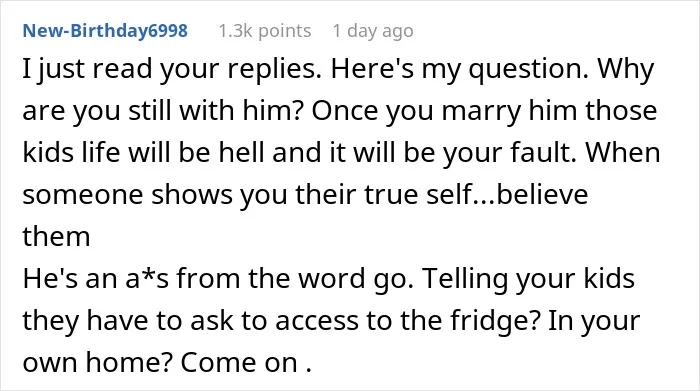700x391 pixels.
Task: Open the New-Birthday6998 user profile
Action: coord(105,31)
